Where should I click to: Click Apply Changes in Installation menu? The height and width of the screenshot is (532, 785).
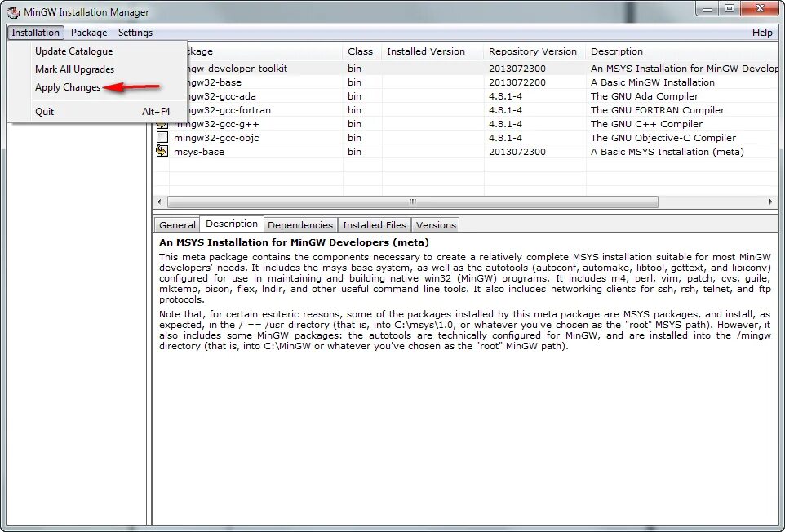point(68,87)
